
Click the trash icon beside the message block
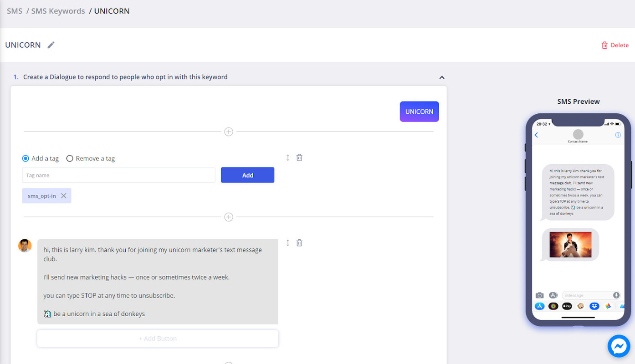299,243
